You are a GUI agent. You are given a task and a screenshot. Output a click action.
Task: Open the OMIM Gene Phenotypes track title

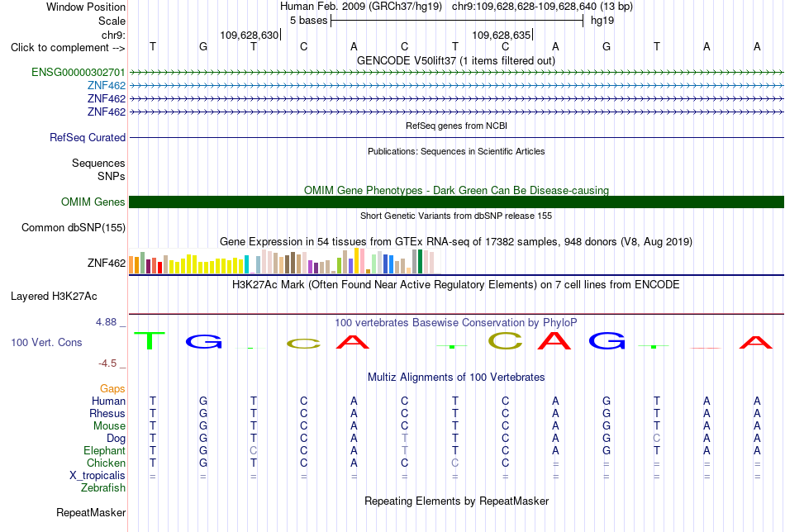tap(456, 190)
